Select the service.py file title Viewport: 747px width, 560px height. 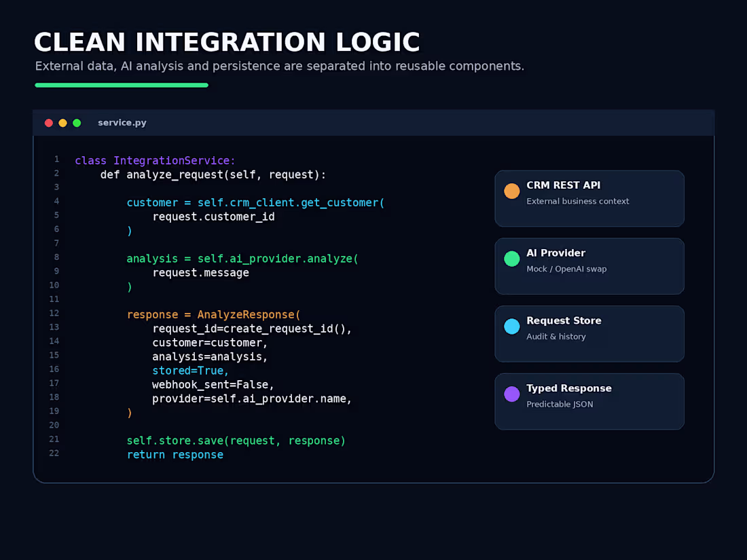click(122, 123)
